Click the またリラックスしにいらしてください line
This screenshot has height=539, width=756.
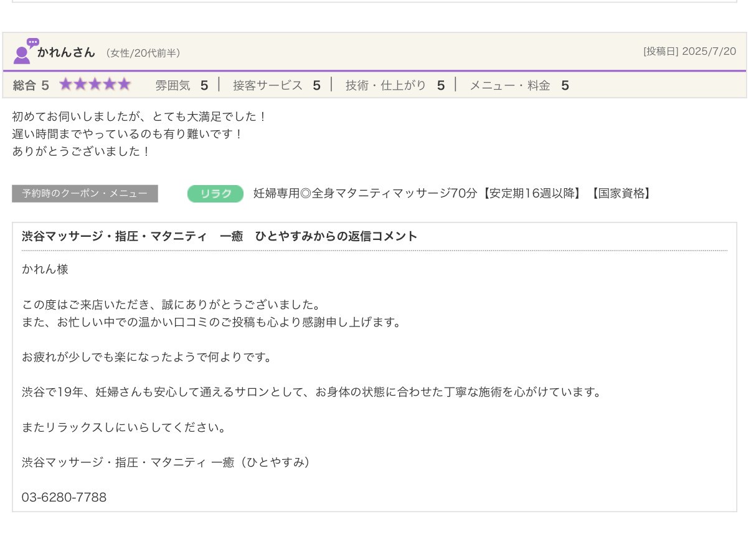click(123, 427)
